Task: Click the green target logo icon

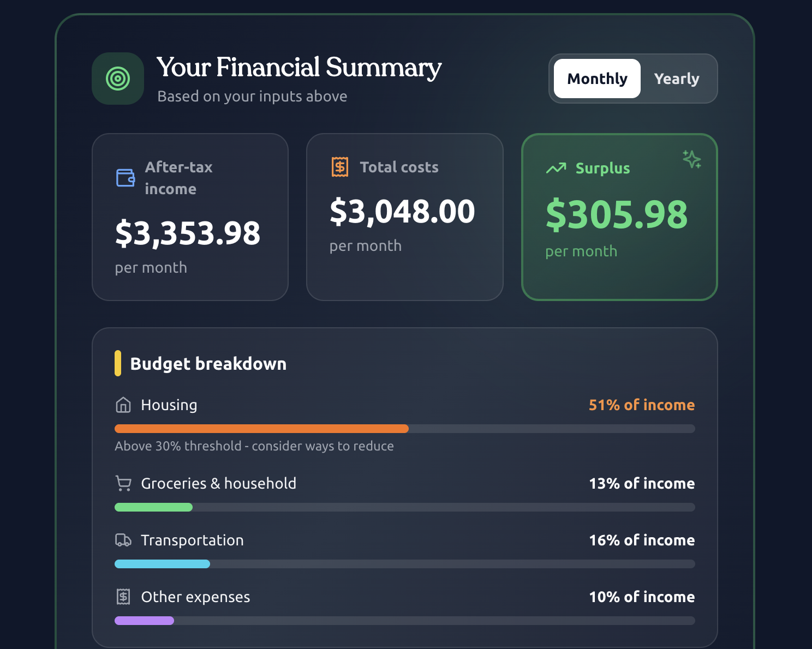Action: pyautogui.click(x=118, y=79)
